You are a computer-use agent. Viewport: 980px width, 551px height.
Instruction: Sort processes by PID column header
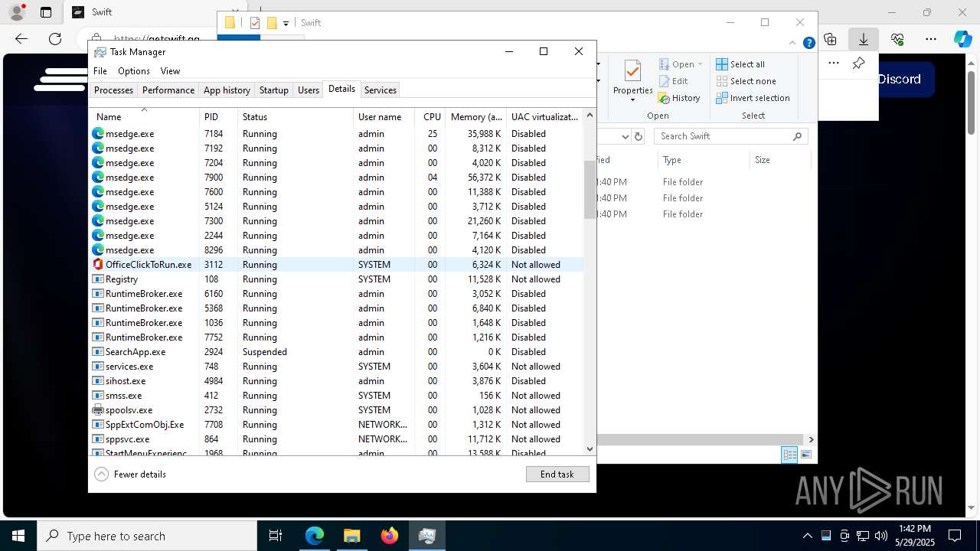218,116
